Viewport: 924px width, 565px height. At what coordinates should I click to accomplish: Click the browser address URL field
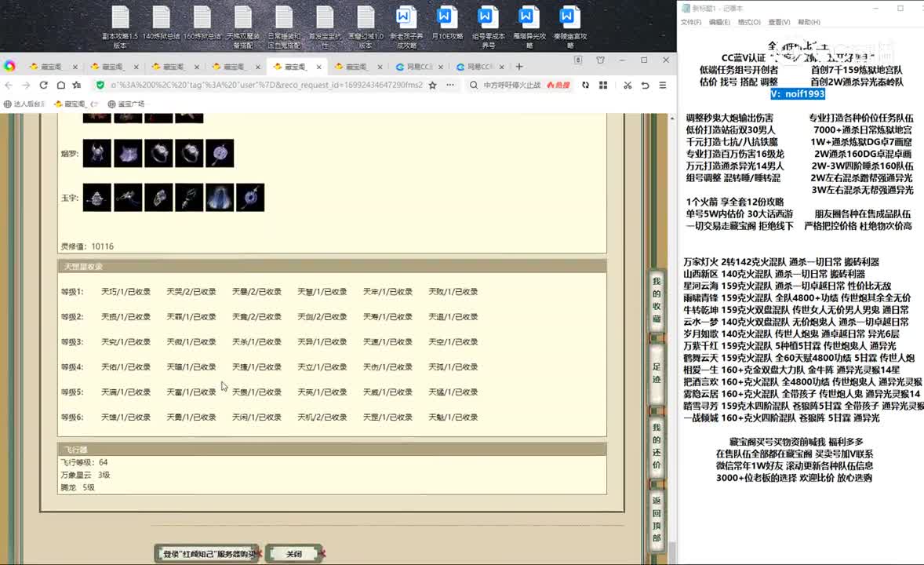tap(267, 85)
